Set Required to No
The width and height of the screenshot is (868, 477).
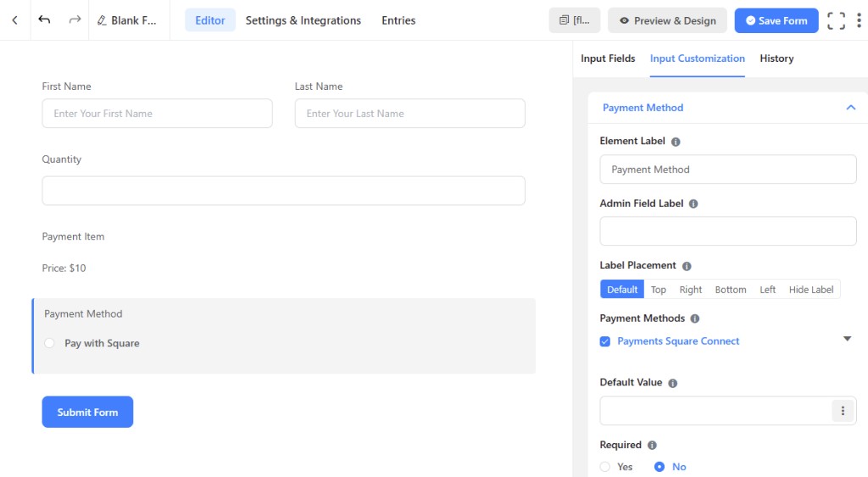click(x=659, y=467)
